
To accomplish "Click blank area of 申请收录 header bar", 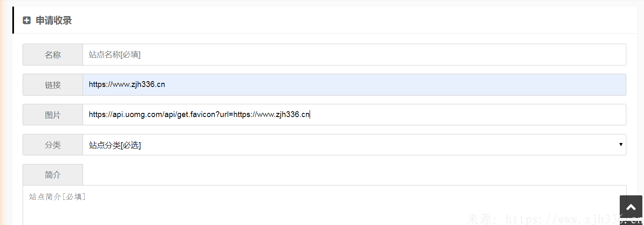I will click(x=354, y=20).
